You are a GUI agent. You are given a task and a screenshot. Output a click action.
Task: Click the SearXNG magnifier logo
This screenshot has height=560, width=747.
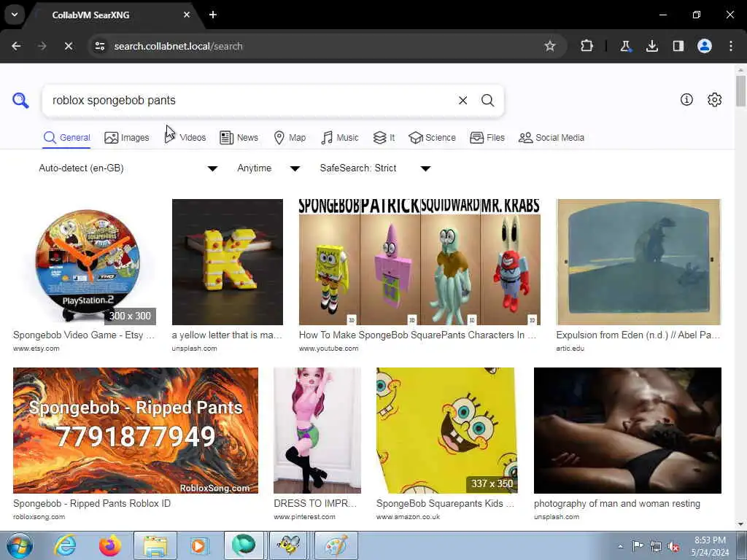pos(20,100)
